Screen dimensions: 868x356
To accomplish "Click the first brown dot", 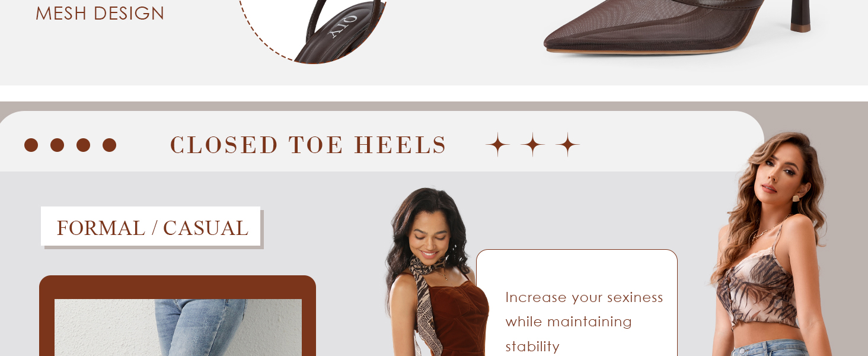I will click(x=31, y=145).
